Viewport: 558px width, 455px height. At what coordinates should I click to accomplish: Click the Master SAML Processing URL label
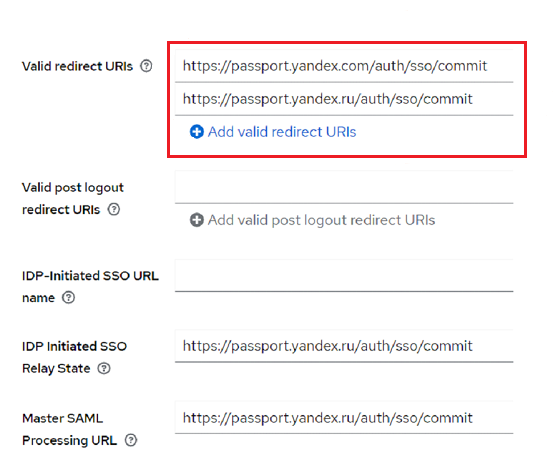(69, 429)
